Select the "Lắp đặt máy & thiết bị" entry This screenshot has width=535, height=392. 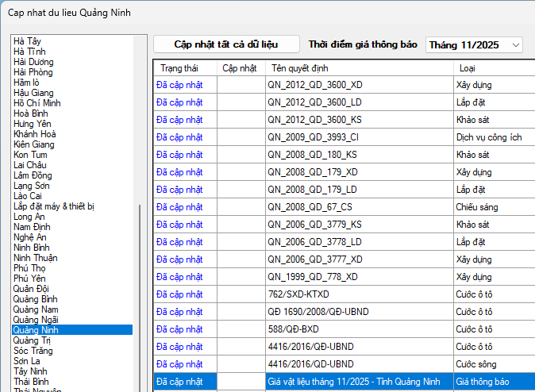(x=54, y=206)
